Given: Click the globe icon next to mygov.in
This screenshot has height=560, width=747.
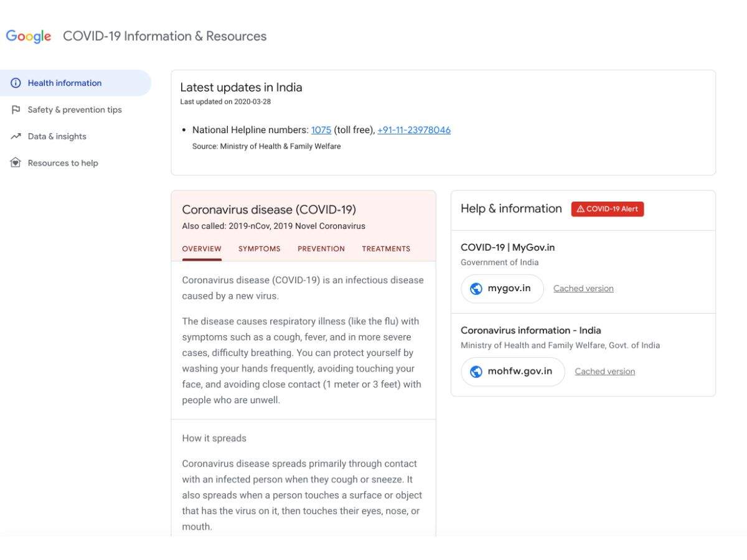Looking at the screenshot, I should tap(476, 288).
